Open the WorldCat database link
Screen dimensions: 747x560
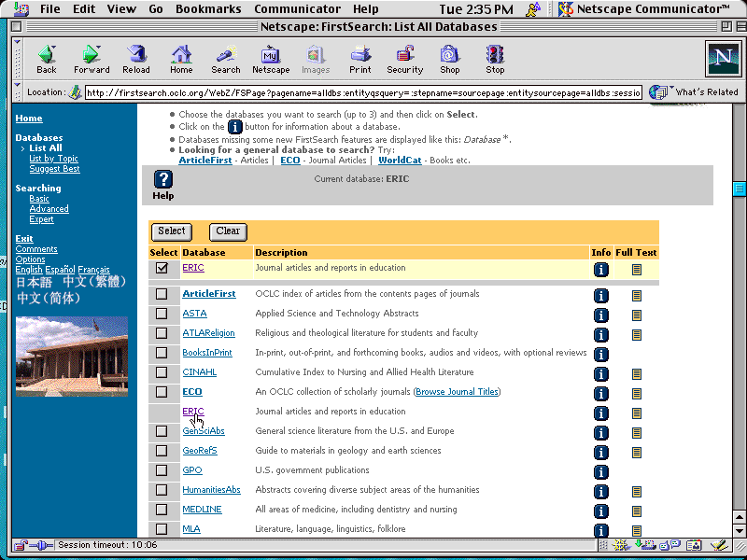400,161
